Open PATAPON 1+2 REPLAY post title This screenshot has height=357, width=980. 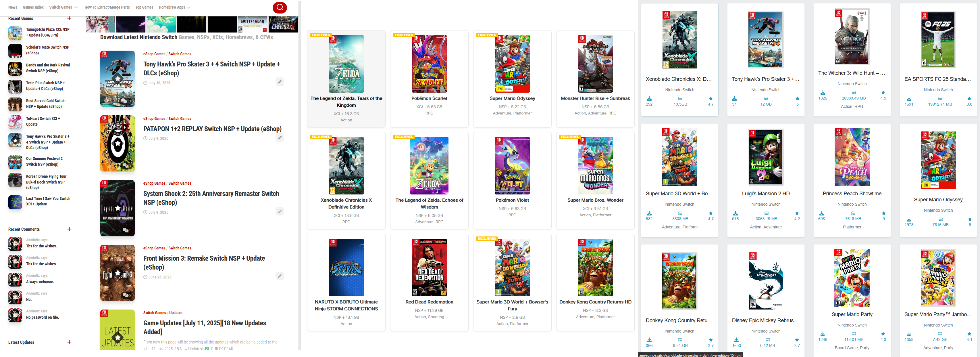click(212, 129)
